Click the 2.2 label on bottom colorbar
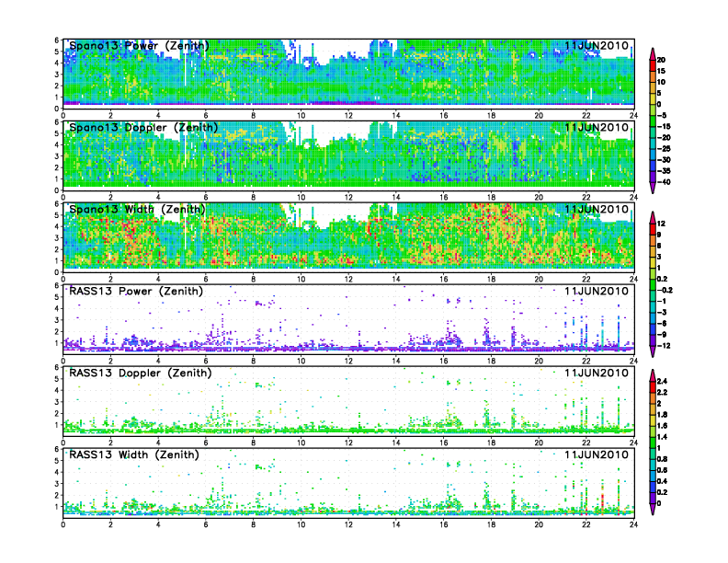The image size is (728, 563). [662, 392]
